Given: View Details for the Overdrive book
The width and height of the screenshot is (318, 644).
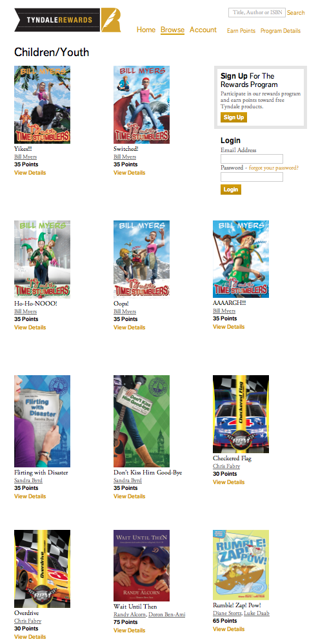Looking at the screenshot, I should 30,637.
